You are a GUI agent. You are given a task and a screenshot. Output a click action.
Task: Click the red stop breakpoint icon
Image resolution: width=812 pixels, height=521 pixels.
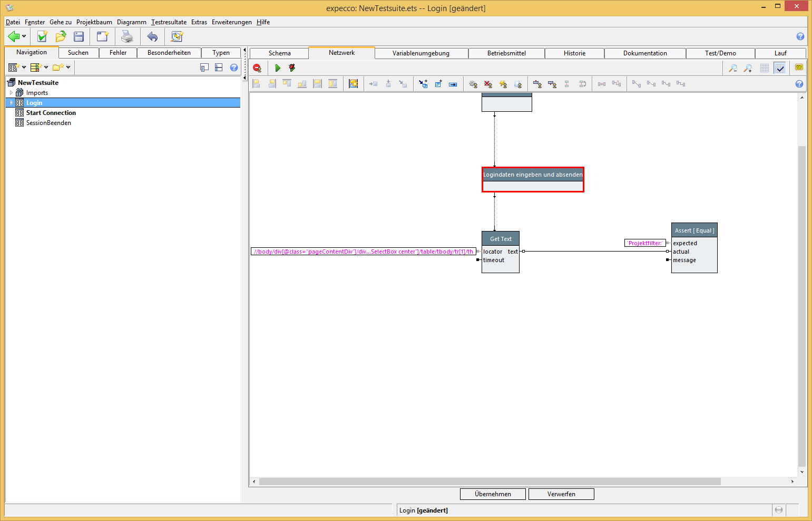257,68
